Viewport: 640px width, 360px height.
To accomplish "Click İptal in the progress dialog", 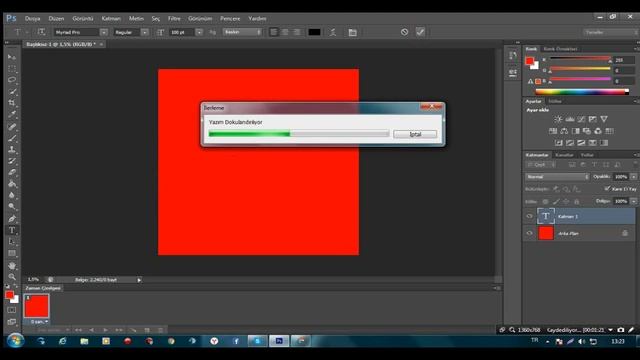I will pos(415,134).
